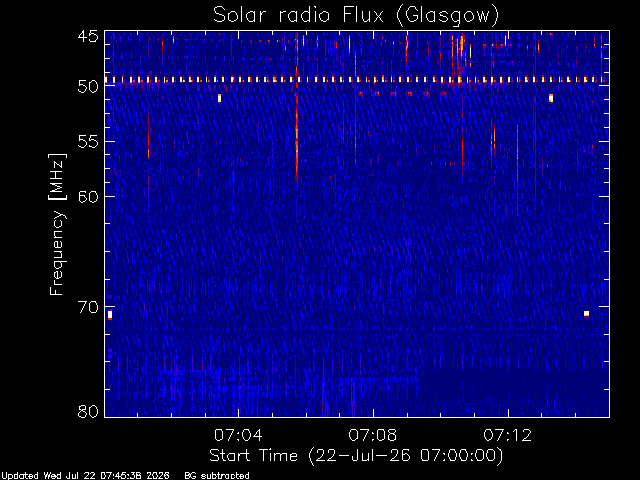This screenshot has width=640, height=480.
Task: Click the white marker at right side near 70 MHz
Action: tap(586, 313)
